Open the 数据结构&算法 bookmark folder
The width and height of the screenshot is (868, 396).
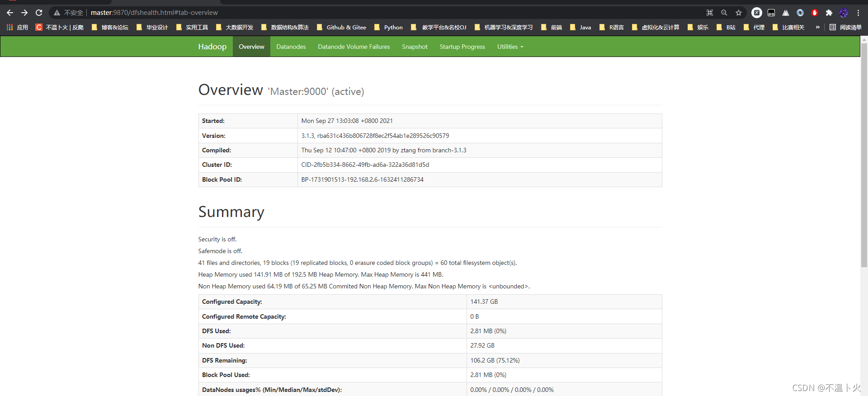285,28
